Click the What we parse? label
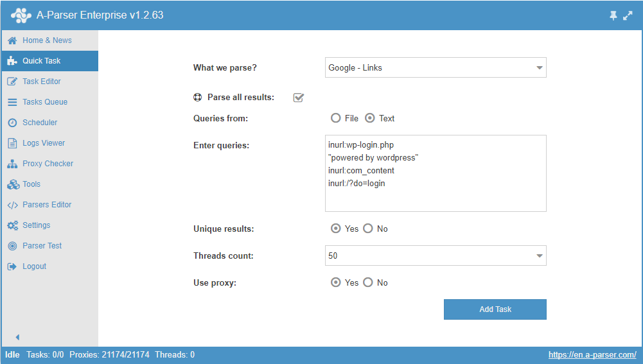Screen dimensions: 643x364 point(225,67)
